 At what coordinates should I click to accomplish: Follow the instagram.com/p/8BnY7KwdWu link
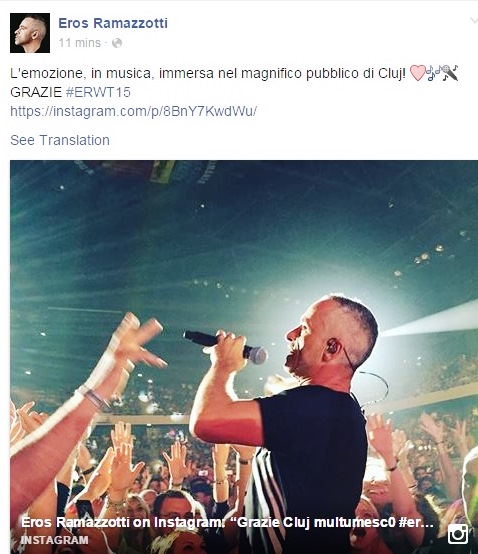[134, 111]
